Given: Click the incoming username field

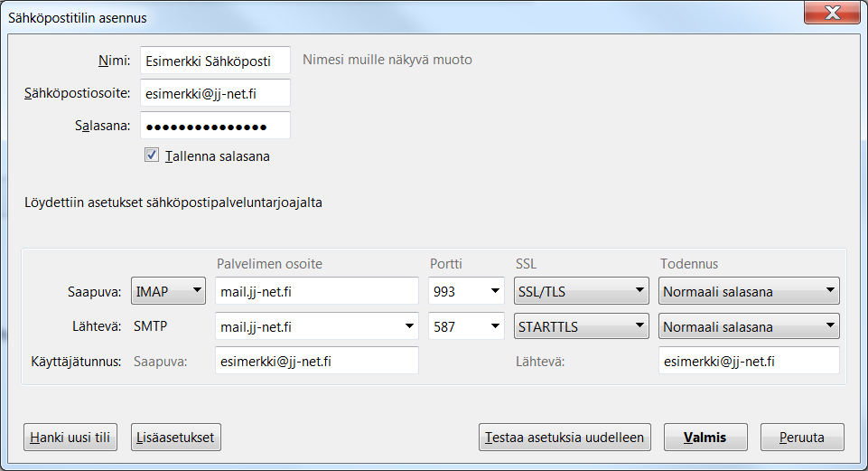Looking at the screenshot, I should (316, 360).
